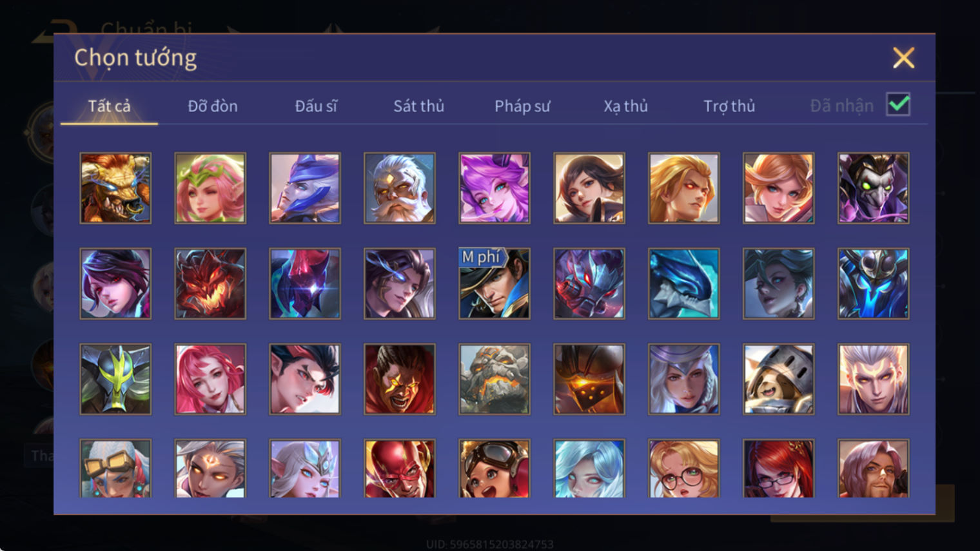Filter heroes by Sát thủ
Screen dimensions: 980x551
(419, 106)
